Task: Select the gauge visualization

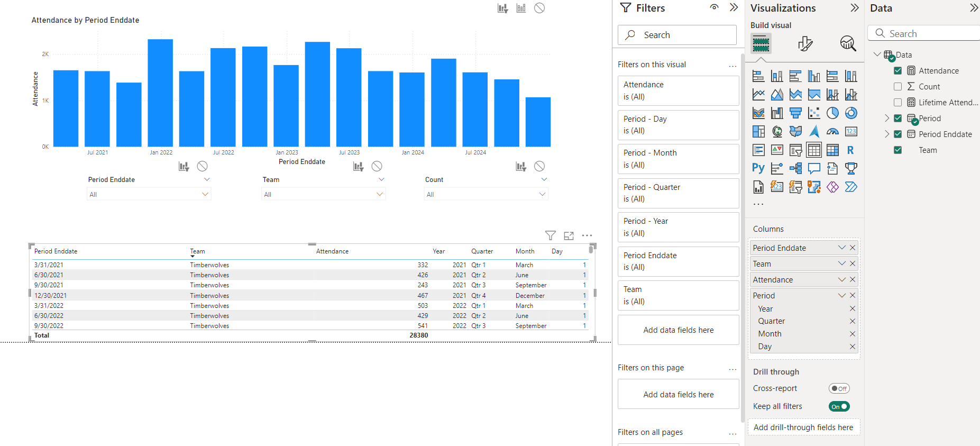Action: click(x=832, y=132)
